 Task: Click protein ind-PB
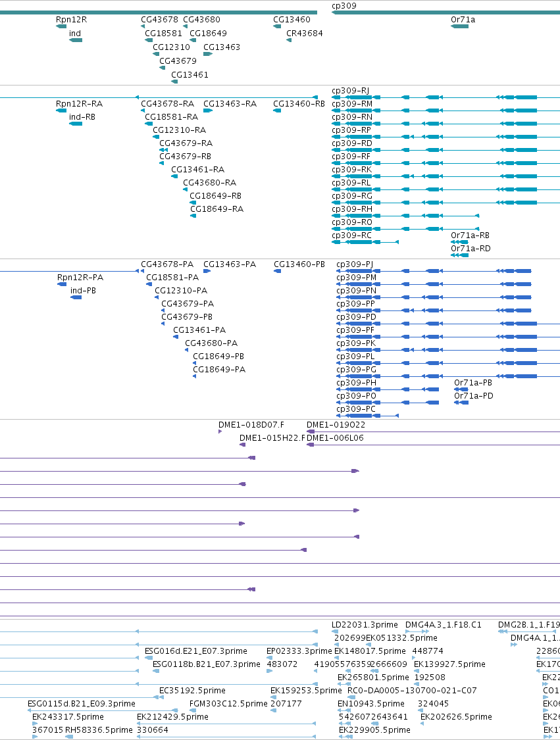[x=83, y=291]
